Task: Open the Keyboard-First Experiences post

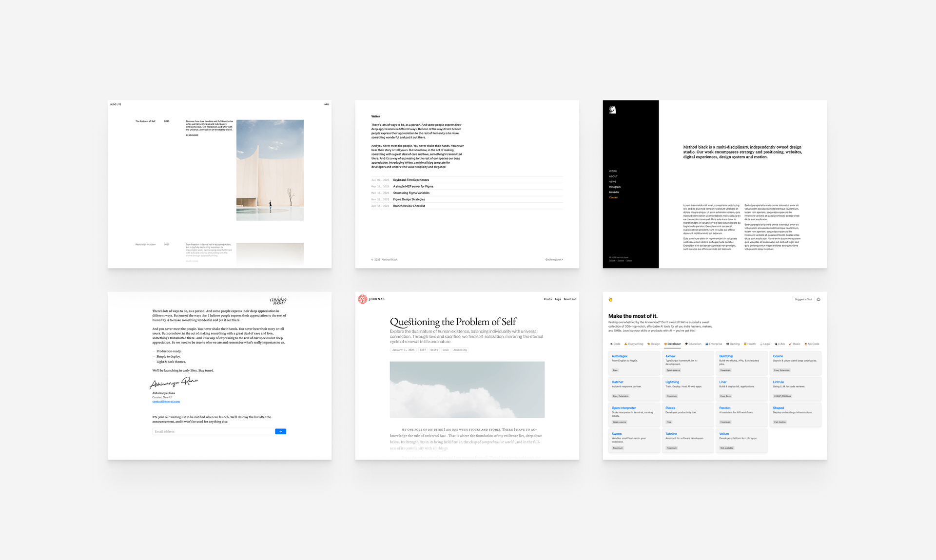Action: [411, 180]
